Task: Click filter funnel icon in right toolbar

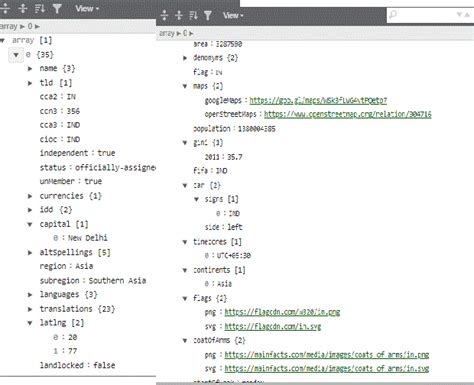Action: [208, 15]
